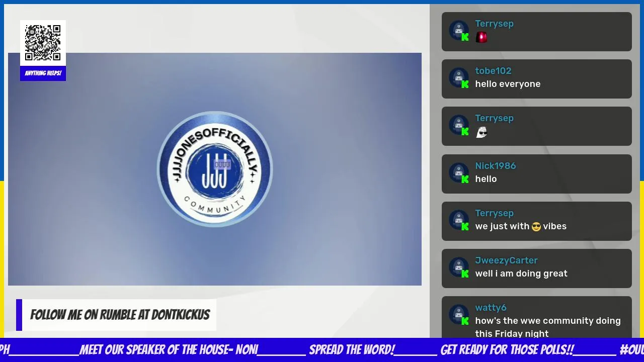This screenshot has height=362, width=644.
Task: Click the avatar beside Nick1986's hello message
Action: (459, 173)
